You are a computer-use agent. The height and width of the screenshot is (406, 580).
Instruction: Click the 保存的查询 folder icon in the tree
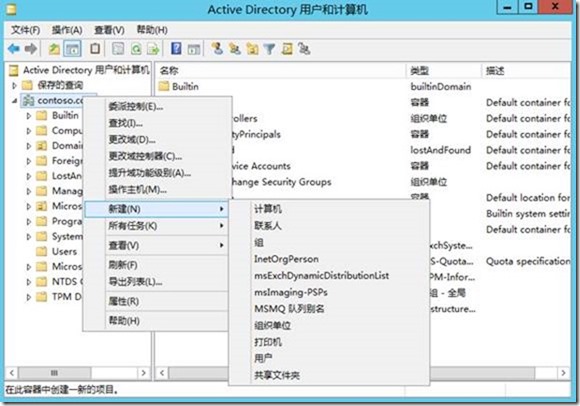(x=27, y=85)
